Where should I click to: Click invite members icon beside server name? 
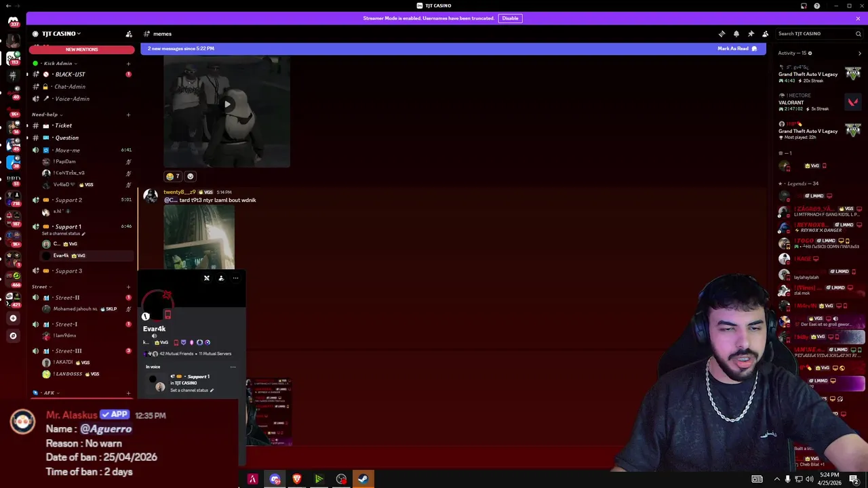click(x=129, y=34)
